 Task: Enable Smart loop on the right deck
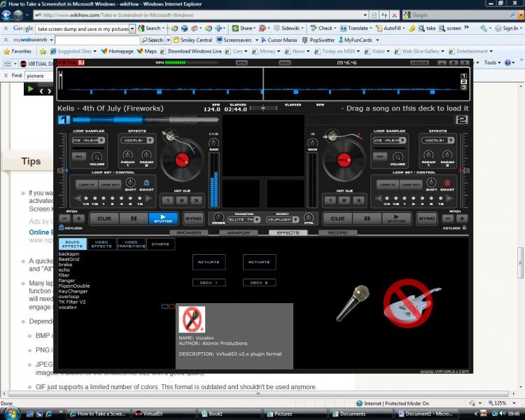point(447,183)
